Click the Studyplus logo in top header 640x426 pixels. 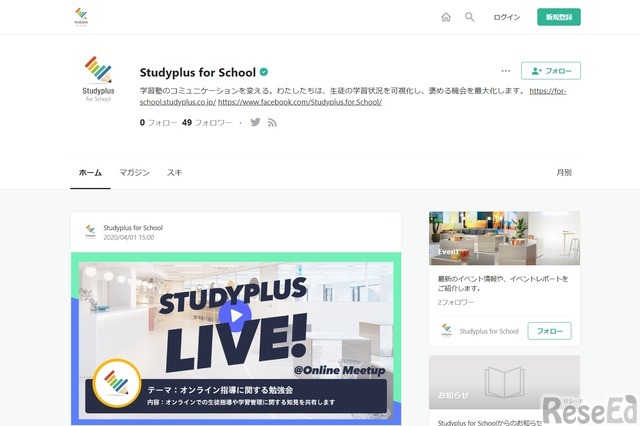coord(81,17)
